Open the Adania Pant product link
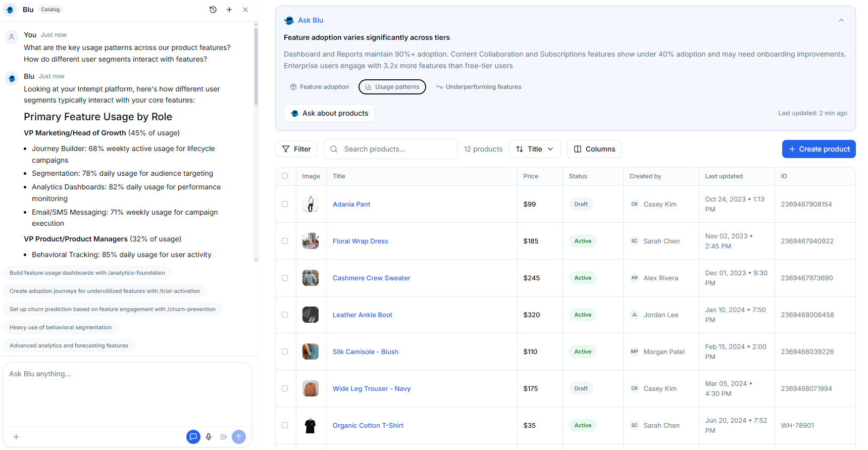Viewport: 868px width, 450px height. pyautogui.click(x=351, y=204)
